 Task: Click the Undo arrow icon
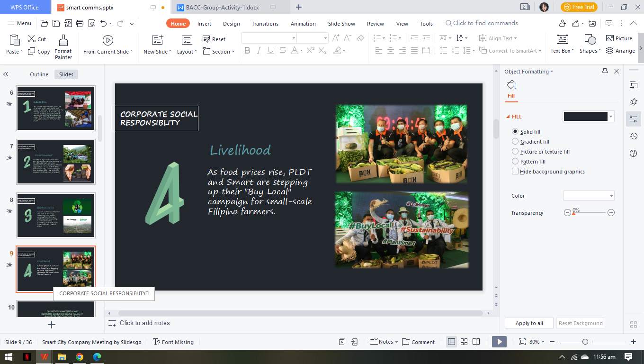(104, 23)
